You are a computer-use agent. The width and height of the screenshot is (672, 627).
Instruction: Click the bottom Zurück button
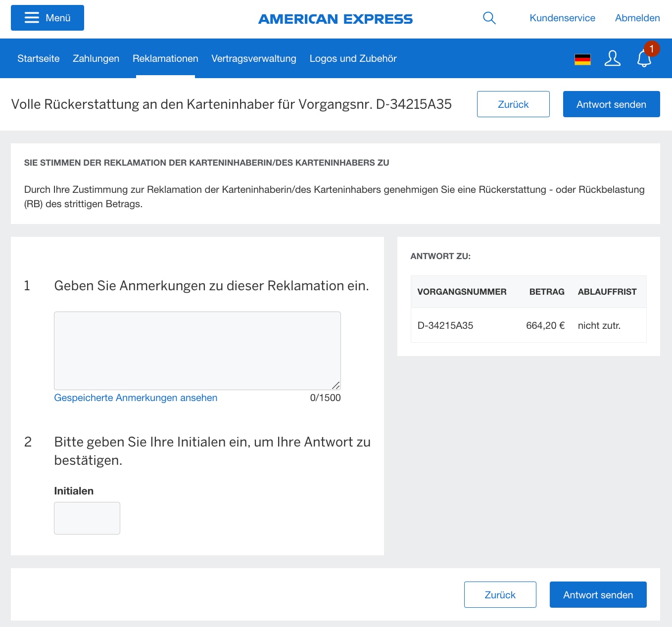[500, 594]
